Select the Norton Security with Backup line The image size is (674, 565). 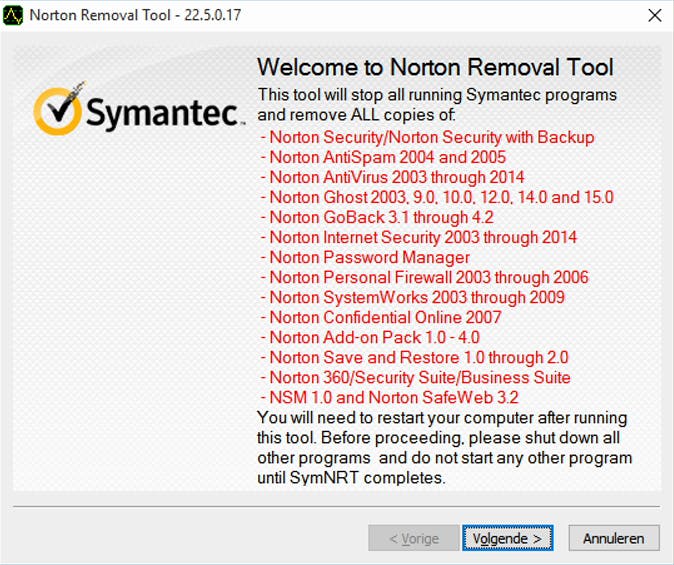431,137
